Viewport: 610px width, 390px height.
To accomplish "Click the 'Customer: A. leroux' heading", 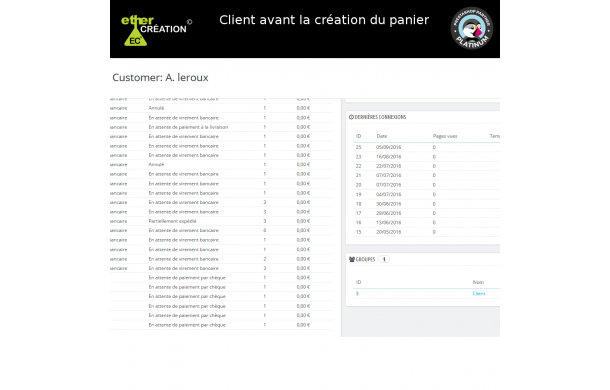I will pyautogui.click(x=160, y=77).
